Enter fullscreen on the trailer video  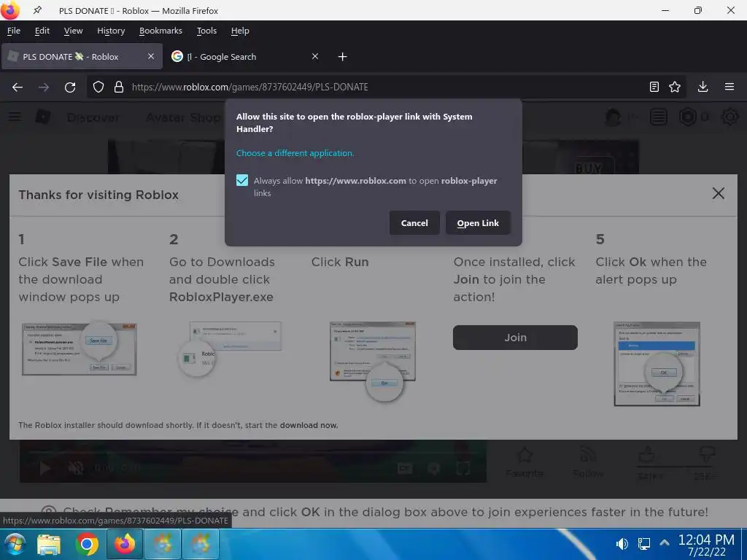click(x=463, y=468)
